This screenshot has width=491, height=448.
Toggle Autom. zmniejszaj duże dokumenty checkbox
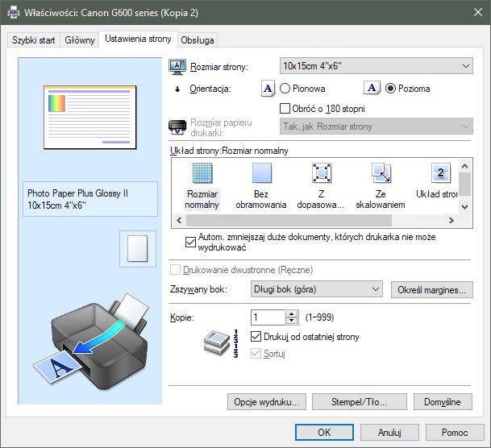coord(190,243)
